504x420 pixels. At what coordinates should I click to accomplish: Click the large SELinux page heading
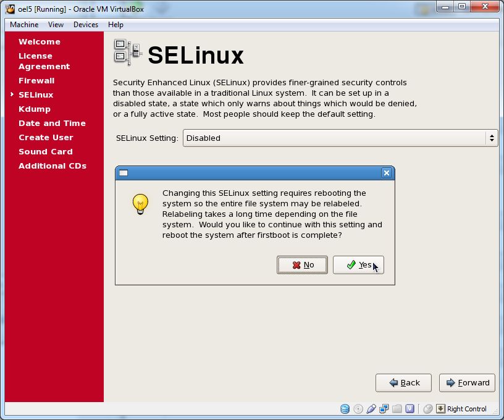pos(196,55)
